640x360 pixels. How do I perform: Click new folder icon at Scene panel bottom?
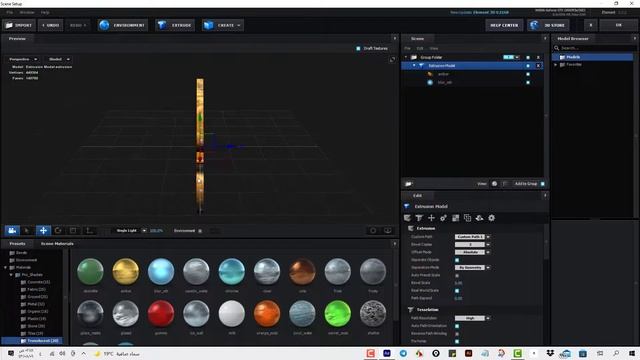click(x=409, y=184)
